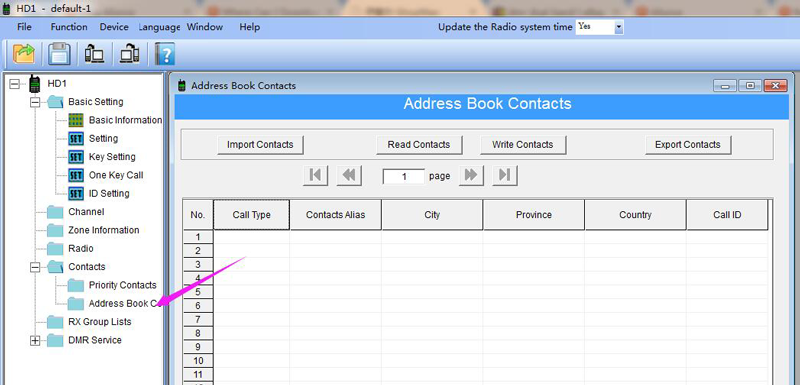The image size is (800, 385).
Task: Collapse the Basic Setting tree node
Action: click(35, 102)
